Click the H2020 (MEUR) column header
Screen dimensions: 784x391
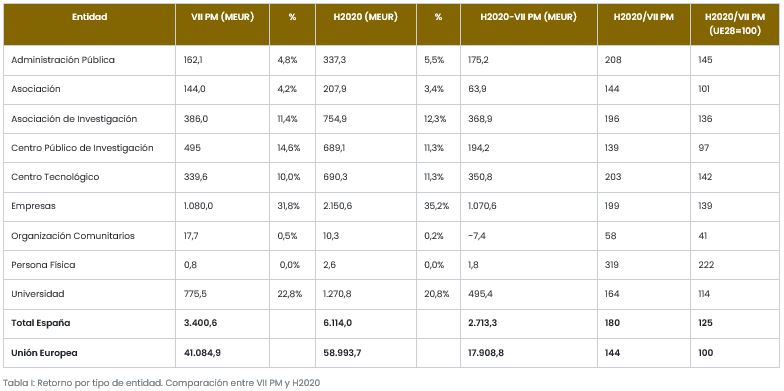366,17
